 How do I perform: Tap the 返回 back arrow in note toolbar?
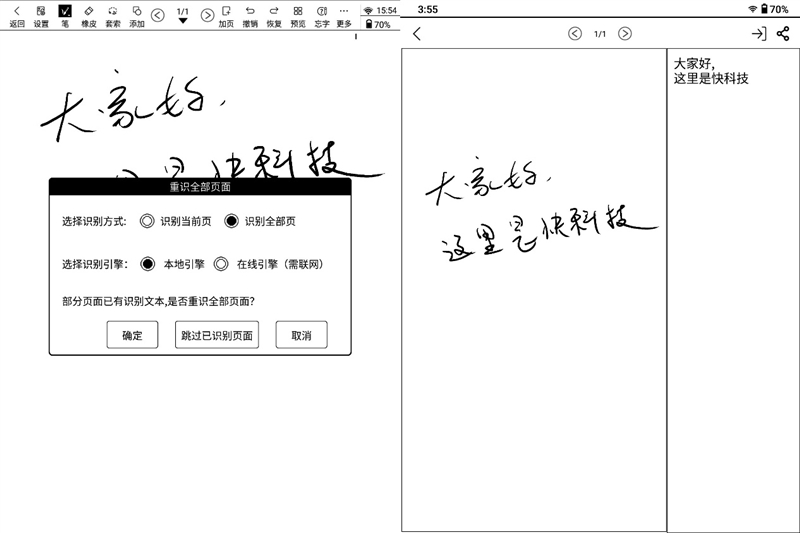17,16
